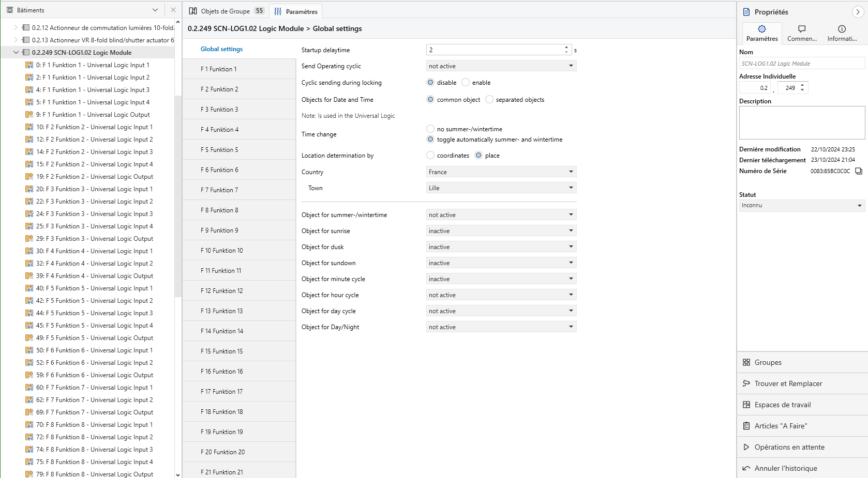Image resolution: width=868 pixels, height=478 pixels.
Task: Click device icon of 0.2.13 Actionneur VR
Action: (x=25, y=40)
